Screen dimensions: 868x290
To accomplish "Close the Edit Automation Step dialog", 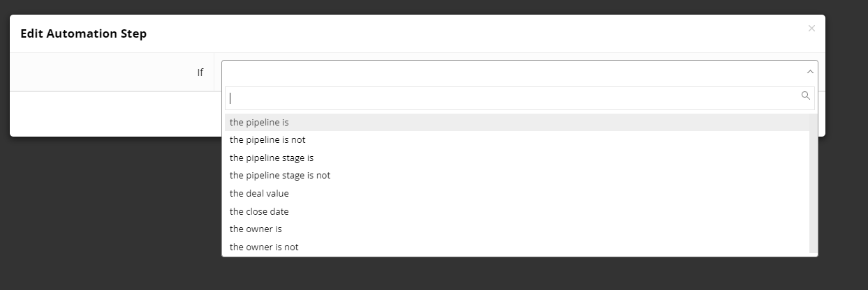I will pyautogui.click(x=811, y=29).
